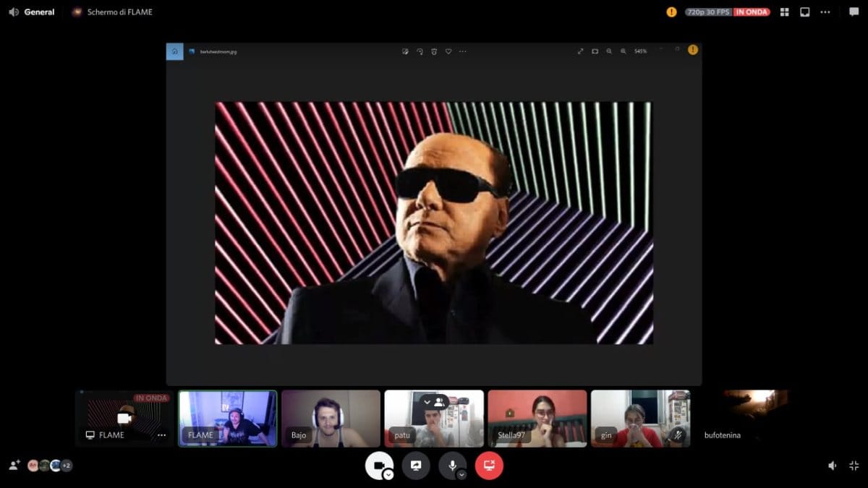Select Stella97's video tile
This screenshot has width=868, height=488.
537,419
